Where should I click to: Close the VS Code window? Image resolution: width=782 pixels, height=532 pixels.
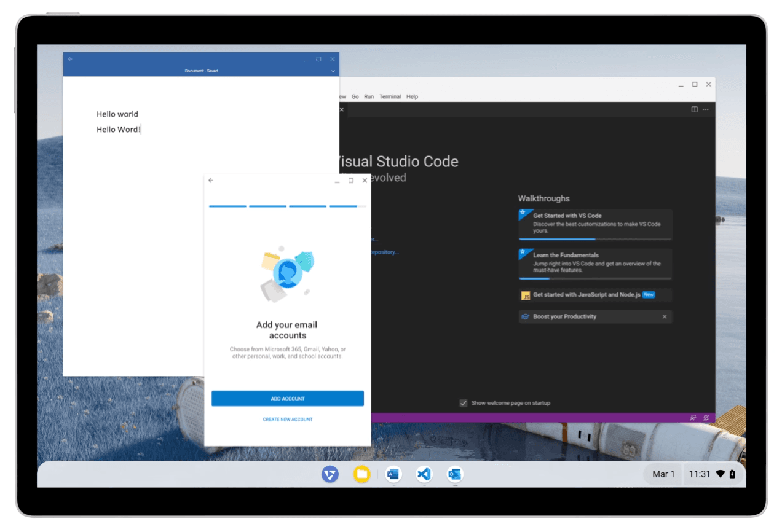coord(708,84)
